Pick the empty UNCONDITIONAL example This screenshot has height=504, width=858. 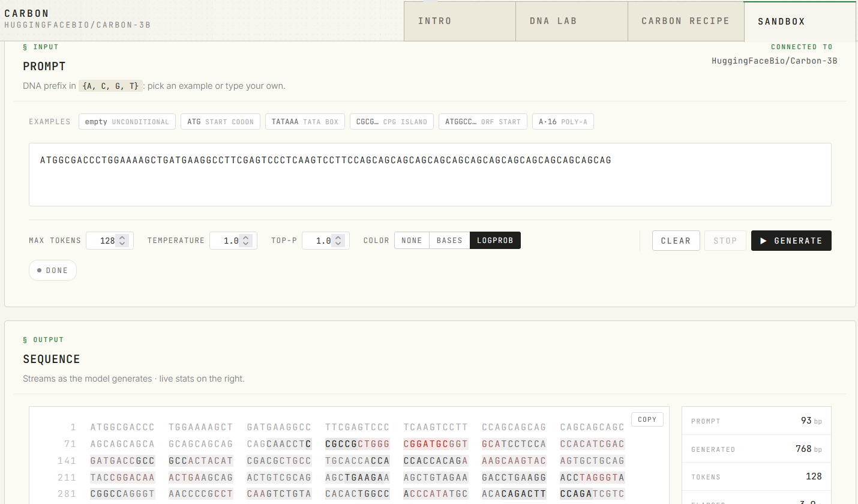127,122
